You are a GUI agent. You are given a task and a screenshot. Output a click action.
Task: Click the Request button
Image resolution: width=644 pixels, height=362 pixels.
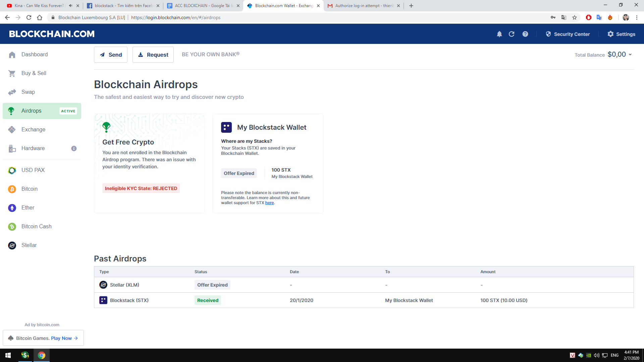pyautogui.click(x=153, y=55)
